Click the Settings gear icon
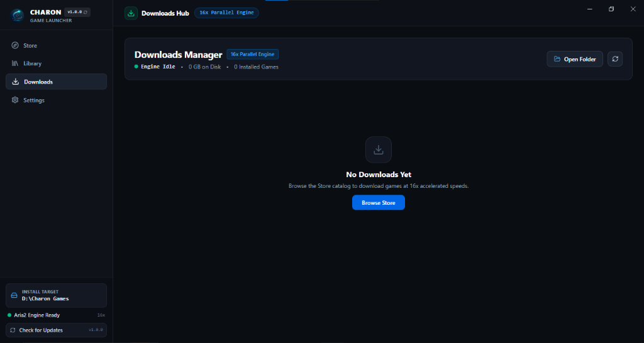The image size is (644, 343). [x=15, y=100]
